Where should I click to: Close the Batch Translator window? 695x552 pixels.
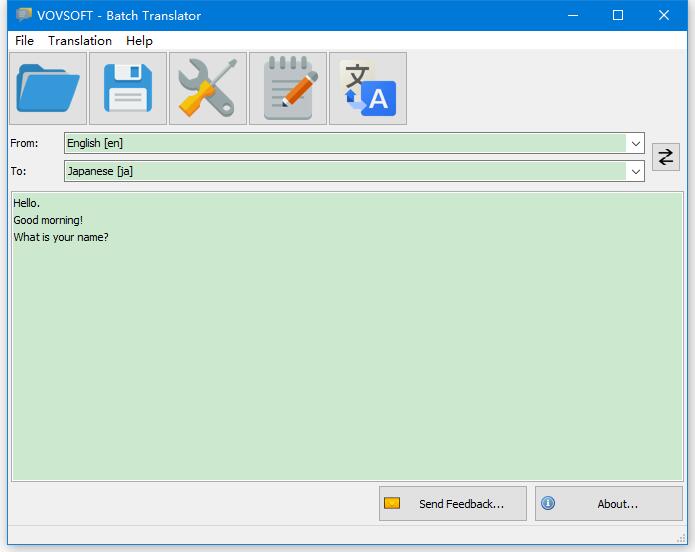click(x=664, y=15)
